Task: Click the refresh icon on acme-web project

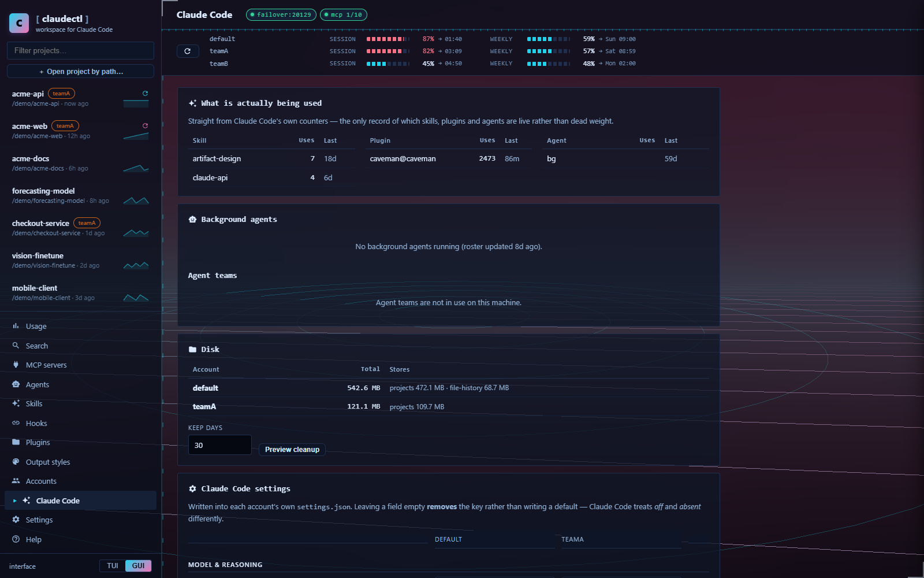Action: pos(146,125)
